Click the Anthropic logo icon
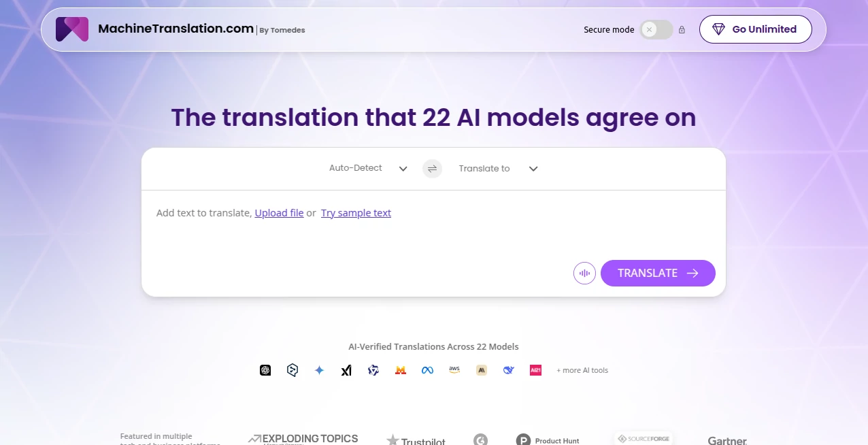The width and height of the screenshot is (868, 445). (482, 370)
